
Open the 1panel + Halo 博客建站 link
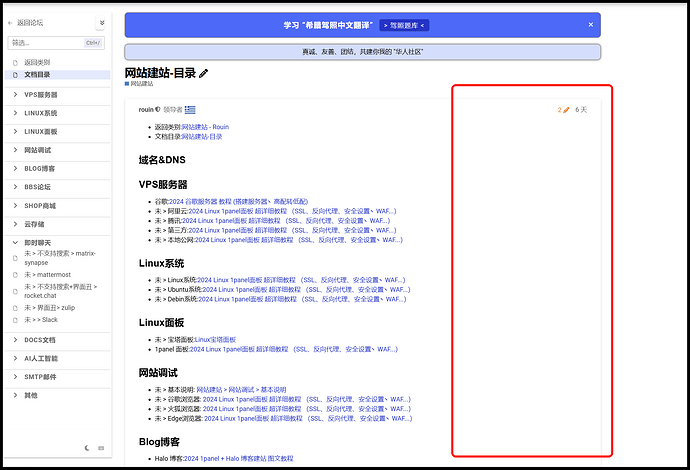pos(239,459)
